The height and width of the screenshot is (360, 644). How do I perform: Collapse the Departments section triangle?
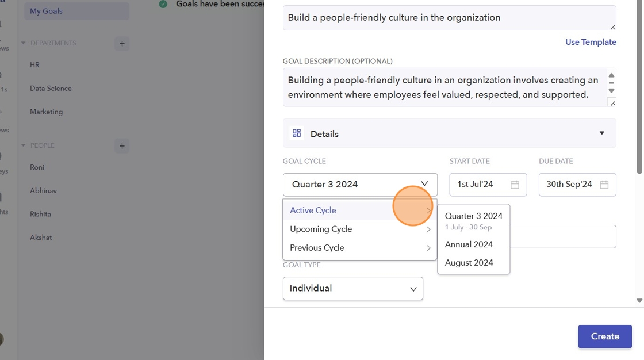(x=24, y=43)
